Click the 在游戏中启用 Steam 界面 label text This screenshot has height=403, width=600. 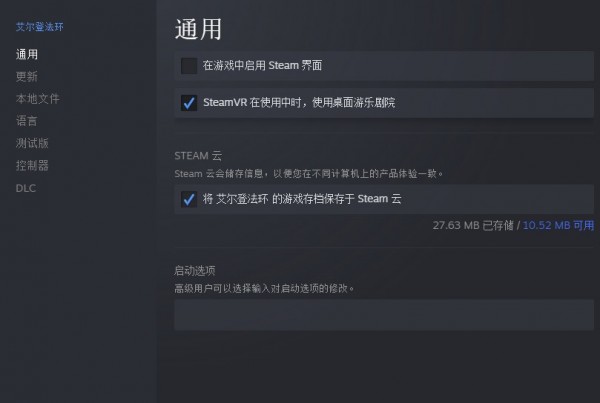(x=262, y=66)
